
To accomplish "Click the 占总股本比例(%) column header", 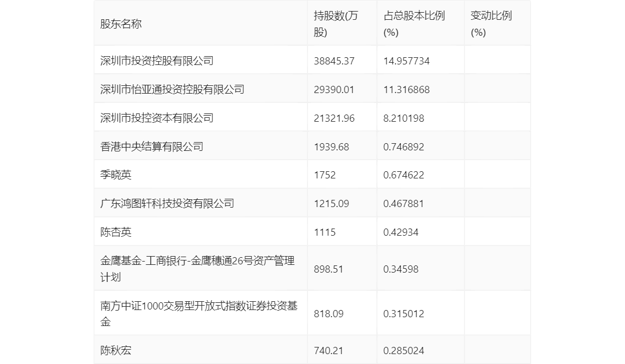I will [414, 24].
